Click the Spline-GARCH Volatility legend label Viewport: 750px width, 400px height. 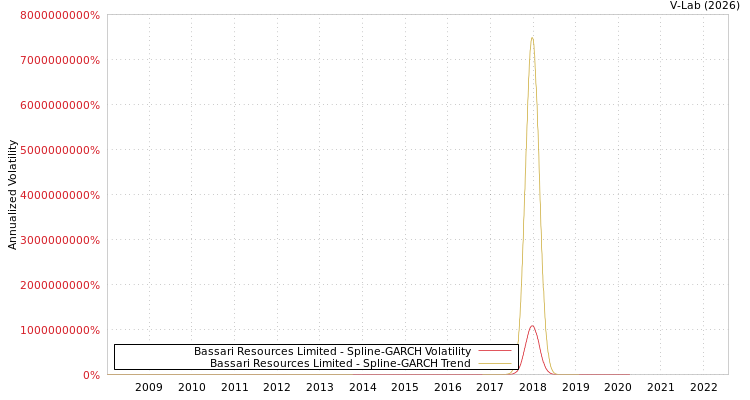pos(332,351)
